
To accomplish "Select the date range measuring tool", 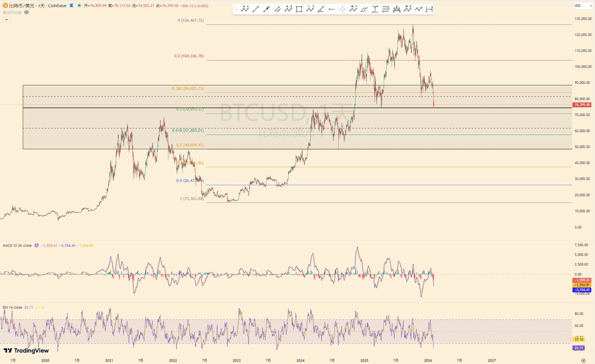I will 429,9.
